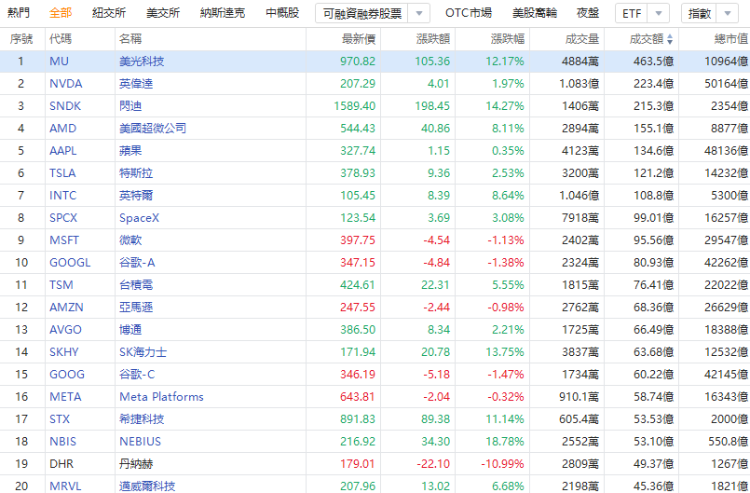
Task: Switch to the 熱門 tab
Action: 18,13
